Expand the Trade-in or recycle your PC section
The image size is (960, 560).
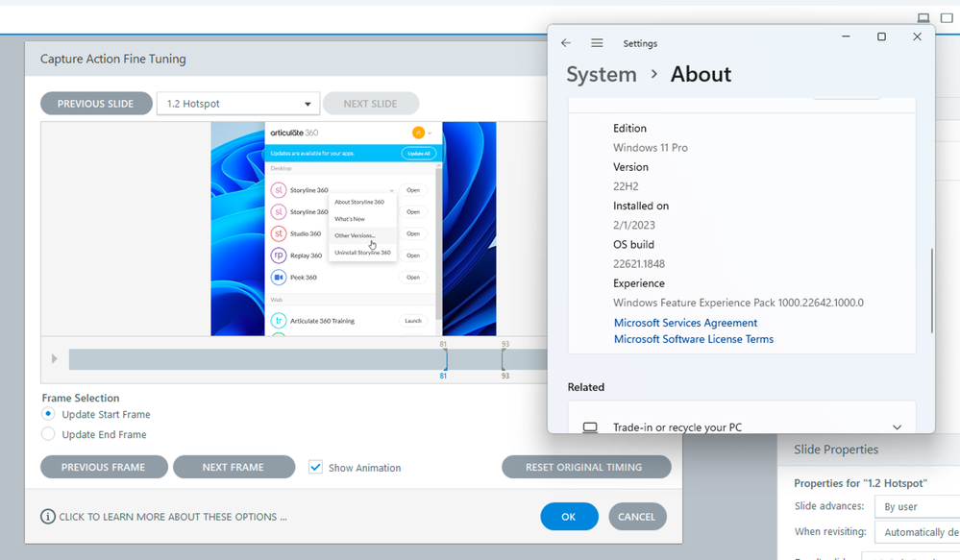pos(897,427)
